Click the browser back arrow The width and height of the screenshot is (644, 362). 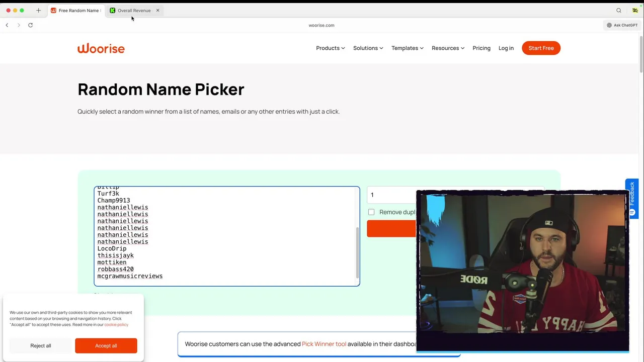pyautogui.click(x=7, y=25)
